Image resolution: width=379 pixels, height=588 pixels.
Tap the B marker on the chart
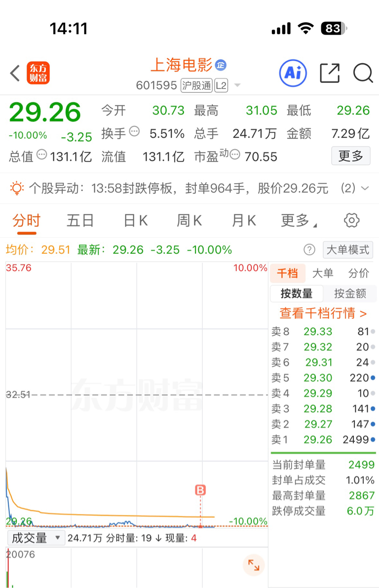tap(200, 490)
